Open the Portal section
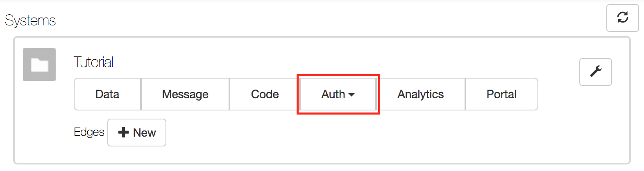Viewport: 644px width, 171px height. coord(501,94)
